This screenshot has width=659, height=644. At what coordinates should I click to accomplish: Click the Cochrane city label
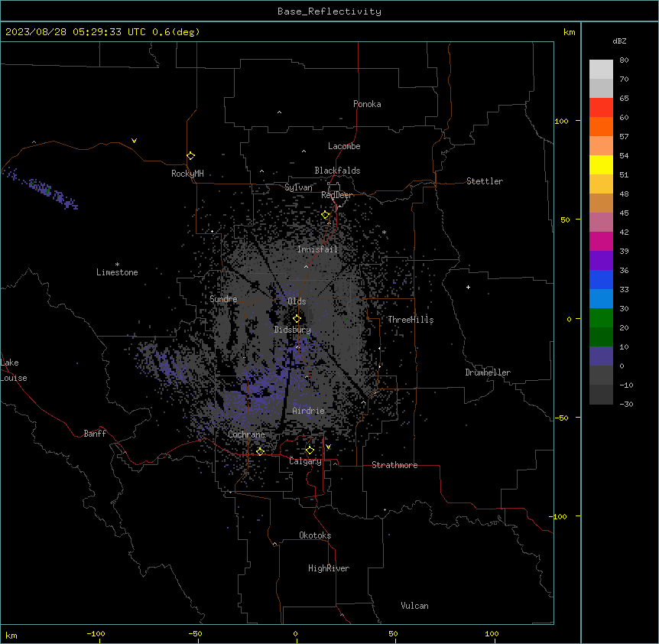[x=246, y=434]
